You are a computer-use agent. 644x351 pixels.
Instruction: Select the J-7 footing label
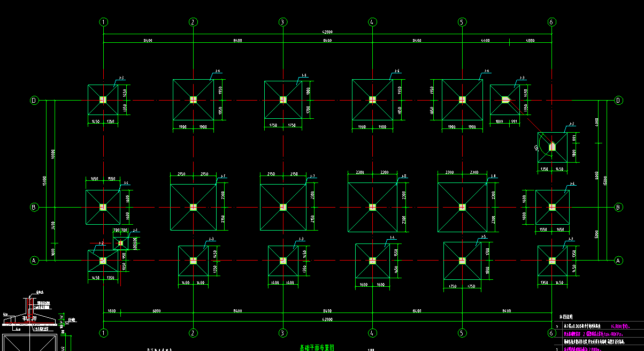point(571,124)
